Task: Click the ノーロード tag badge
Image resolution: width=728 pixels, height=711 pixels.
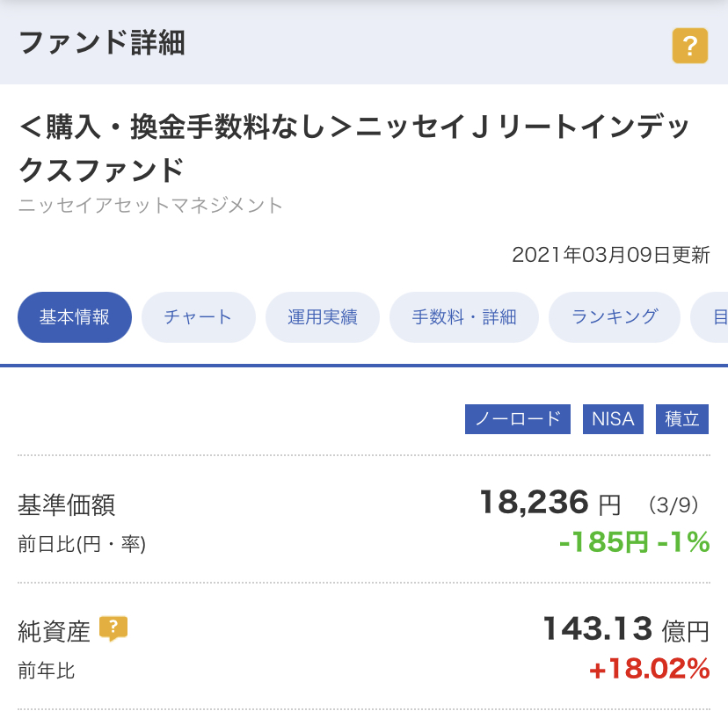Action: pos(518,419)
